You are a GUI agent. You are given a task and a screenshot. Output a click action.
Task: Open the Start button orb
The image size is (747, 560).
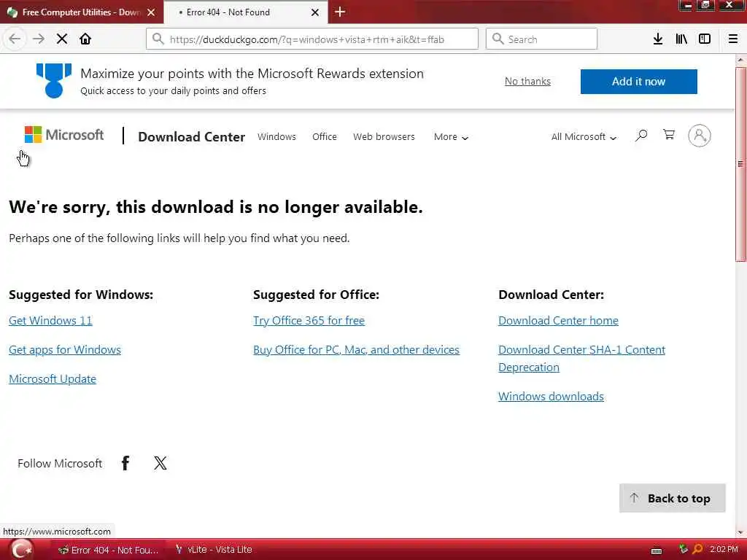[21, 550]
